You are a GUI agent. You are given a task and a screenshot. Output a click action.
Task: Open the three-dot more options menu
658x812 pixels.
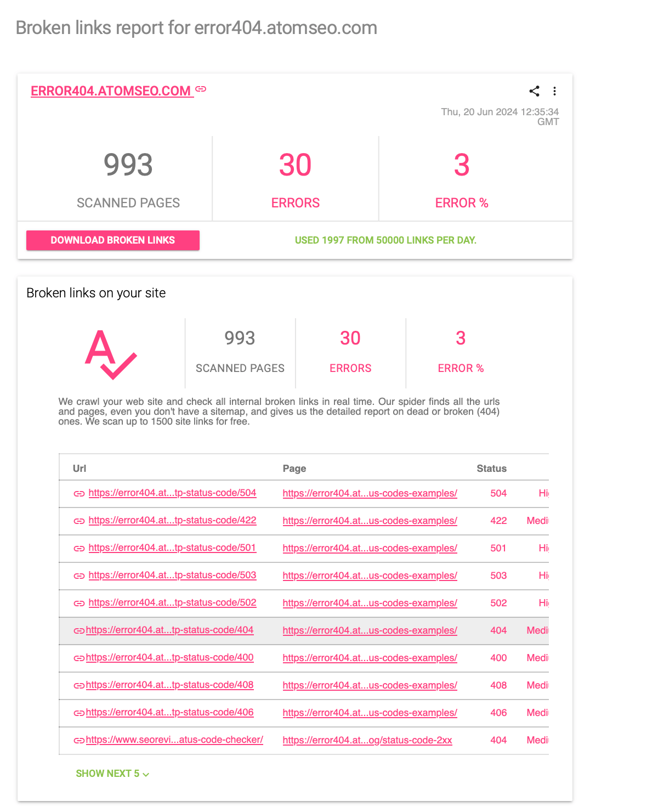tap(554, 91)
